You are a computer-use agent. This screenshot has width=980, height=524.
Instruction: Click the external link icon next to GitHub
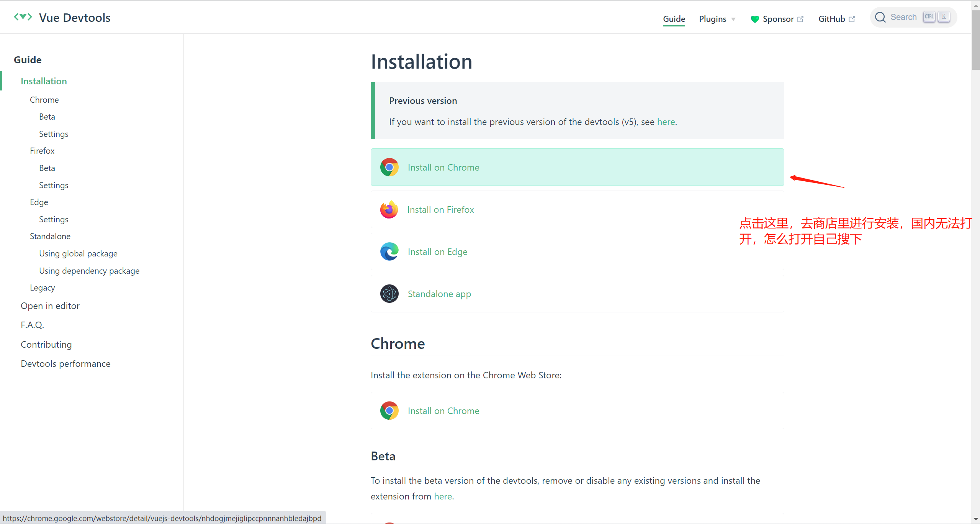pos(852,19)
